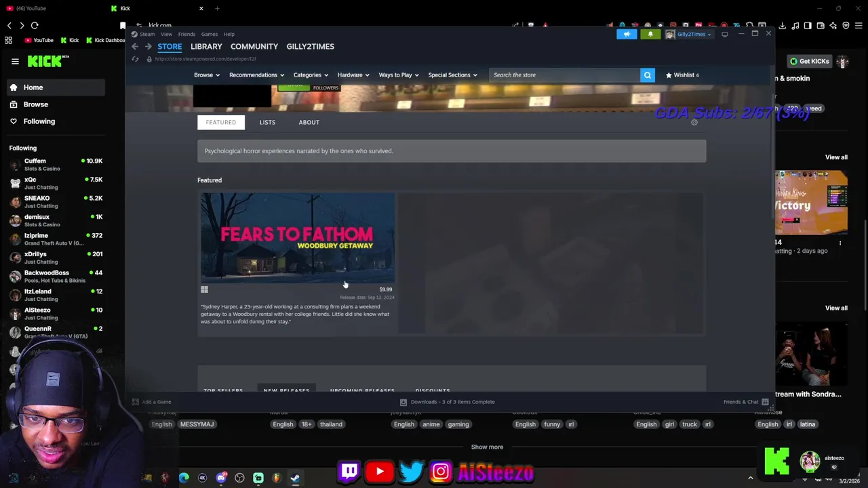Viewport: 868px width, 488px height.
Task: Open browser wallet icon
Action: [x=821, y=26]
